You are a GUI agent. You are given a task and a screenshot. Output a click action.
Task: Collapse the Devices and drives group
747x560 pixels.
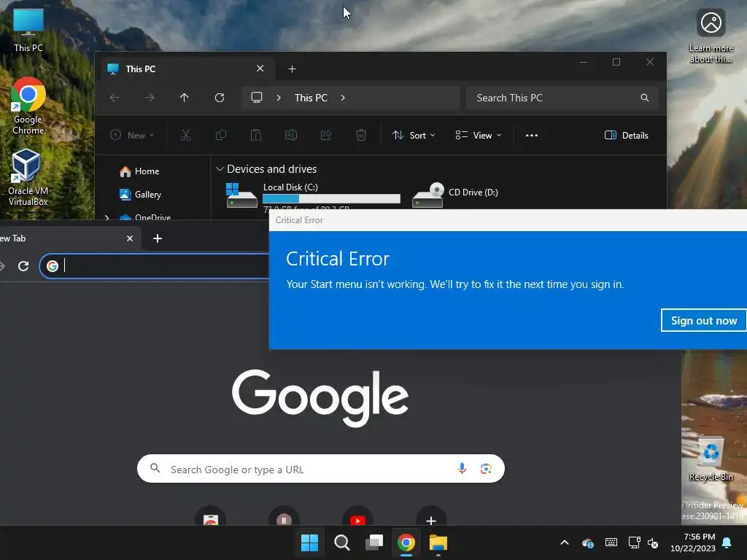pyautogui.click(x=220, y=169)
